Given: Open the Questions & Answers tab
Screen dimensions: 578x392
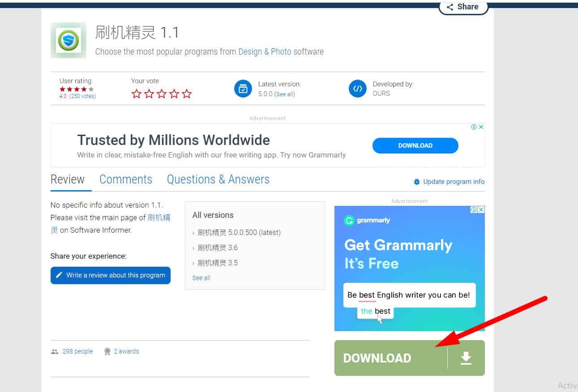Looking at the screenshot, I should (218, 179).
